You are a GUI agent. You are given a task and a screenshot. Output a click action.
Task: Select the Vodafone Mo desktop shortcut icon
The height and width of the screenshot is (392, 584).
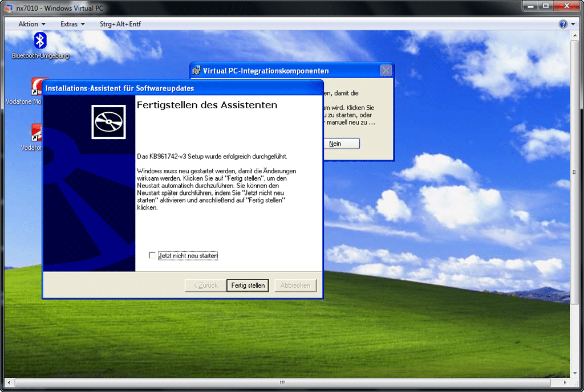[x=36, y=86]
